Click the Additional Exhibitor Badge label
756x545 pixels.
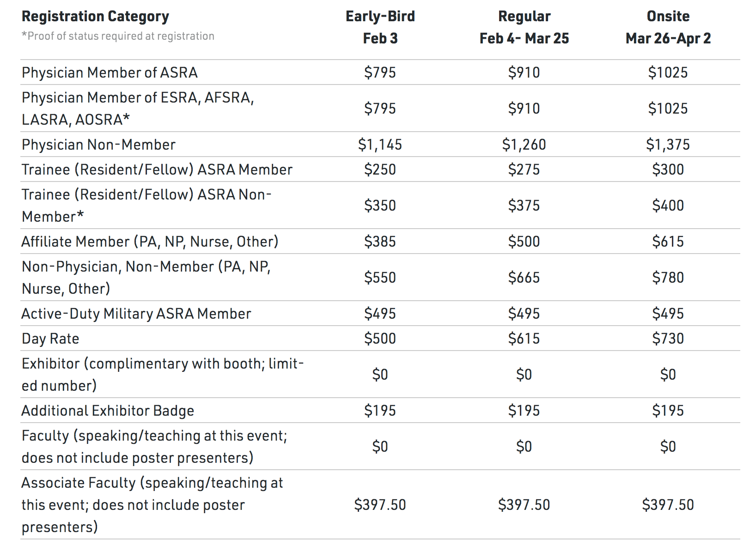coord(108,411)
